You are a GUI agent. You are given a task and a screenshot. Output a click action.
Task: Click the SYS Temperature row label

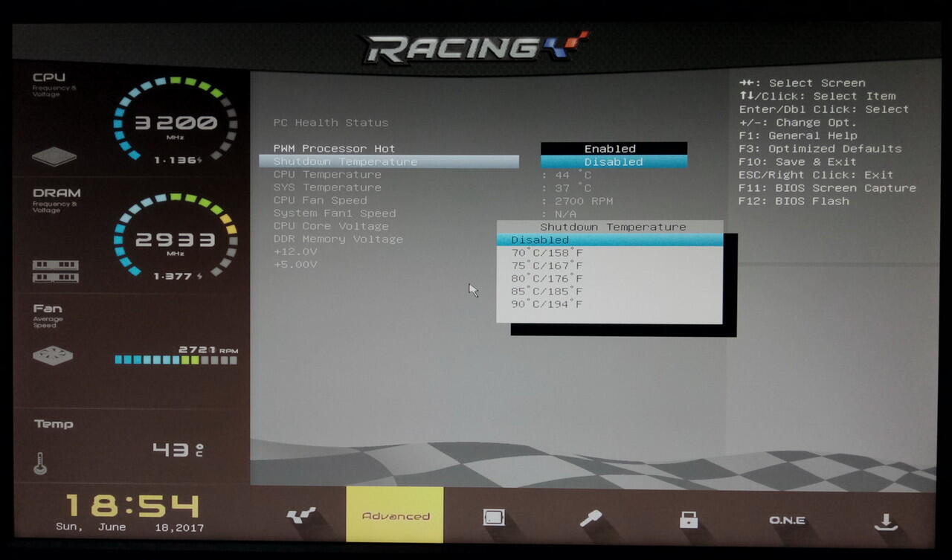click(327, 187)
